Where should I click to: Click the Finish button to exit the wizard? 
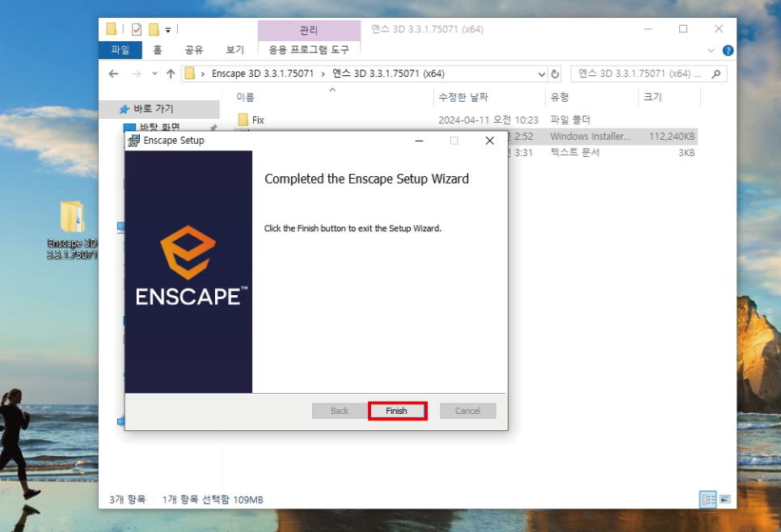[x=397, y=411]
